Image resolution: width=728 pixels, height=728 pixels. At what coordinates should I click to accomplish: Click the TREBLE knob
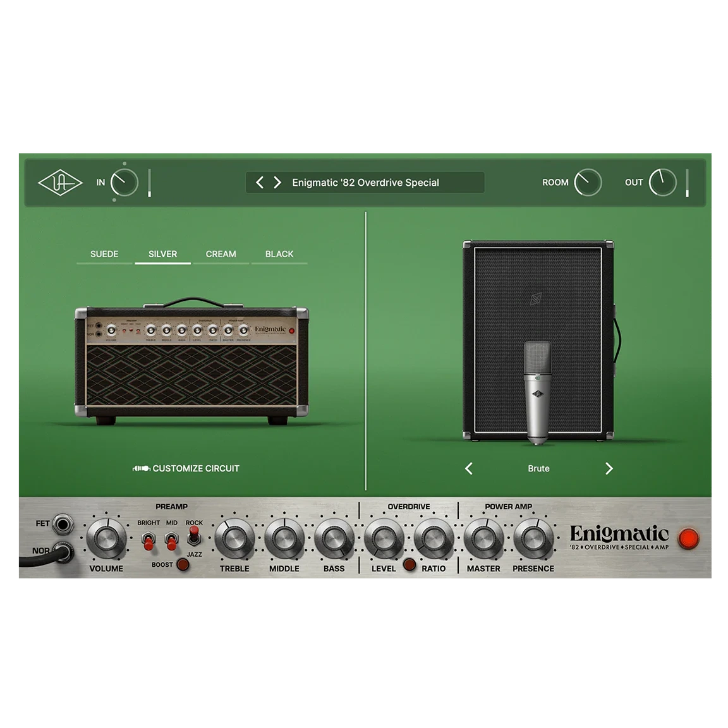234,538
